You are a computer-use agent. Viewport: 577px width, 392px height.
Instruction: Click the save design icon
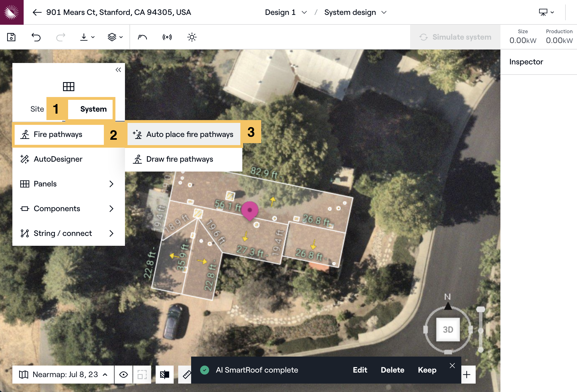point(11,37)
